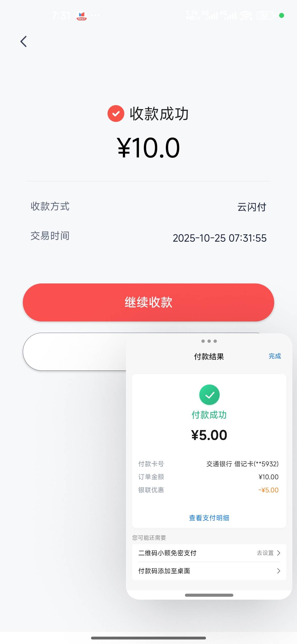Tap 完成 to finish payment result
The width and height of the screenshot is (297, 644).
tap(275, 356)
